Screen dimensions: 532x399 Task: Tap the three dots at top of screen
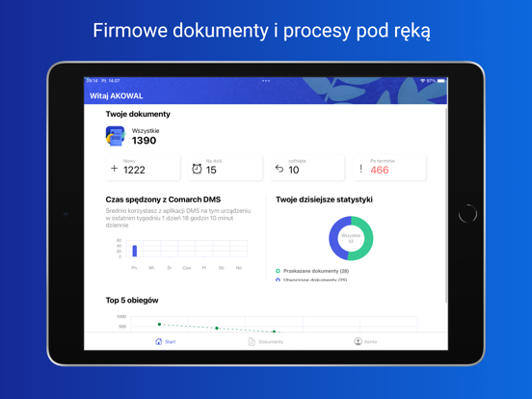pyautogui.click(x=266, y=81)
